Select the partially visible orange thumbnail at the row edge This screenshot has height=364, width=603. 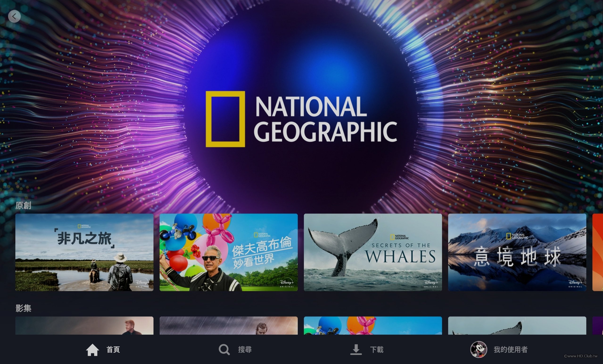tap(598, 252)
